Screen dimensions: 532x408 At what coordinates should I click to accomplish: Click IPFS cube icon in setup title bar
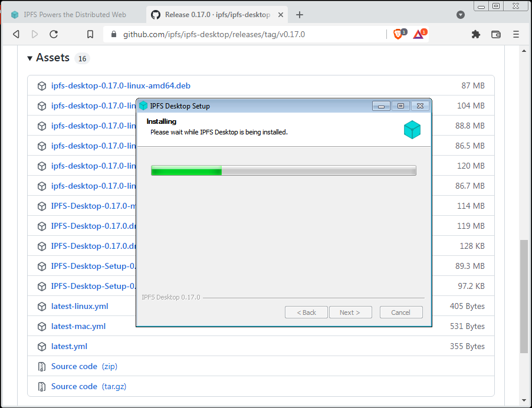tap(143, 106)
